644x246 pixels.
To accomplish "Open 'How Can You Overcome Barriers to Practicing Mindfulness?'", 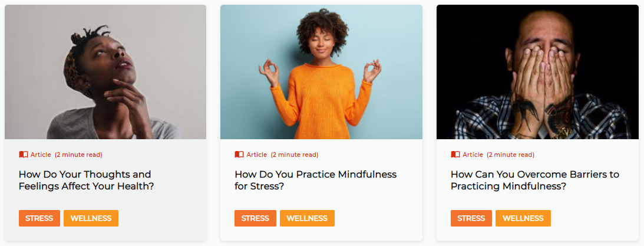I will [x=535, y=180].
